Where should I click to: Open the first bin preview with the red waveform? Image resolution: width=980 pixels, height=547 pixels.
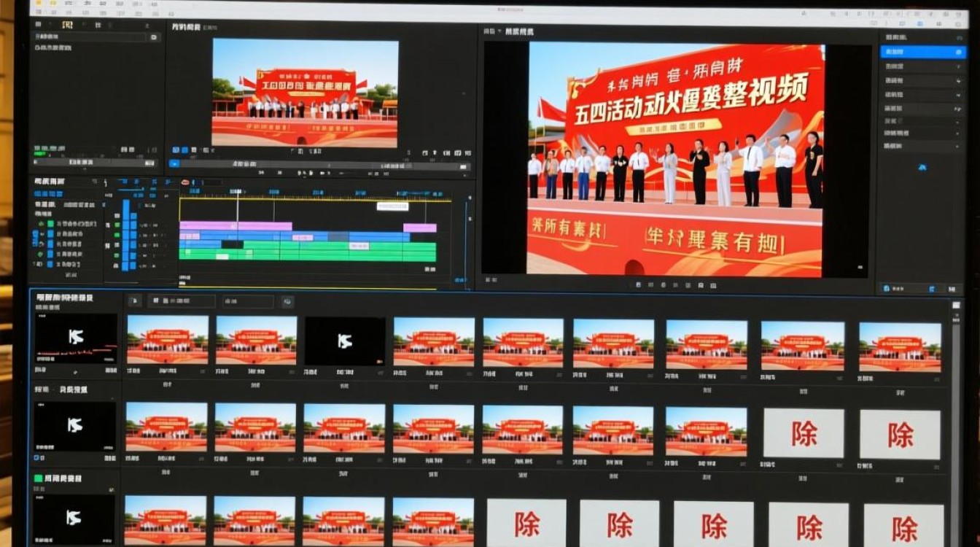pos(76,338)
